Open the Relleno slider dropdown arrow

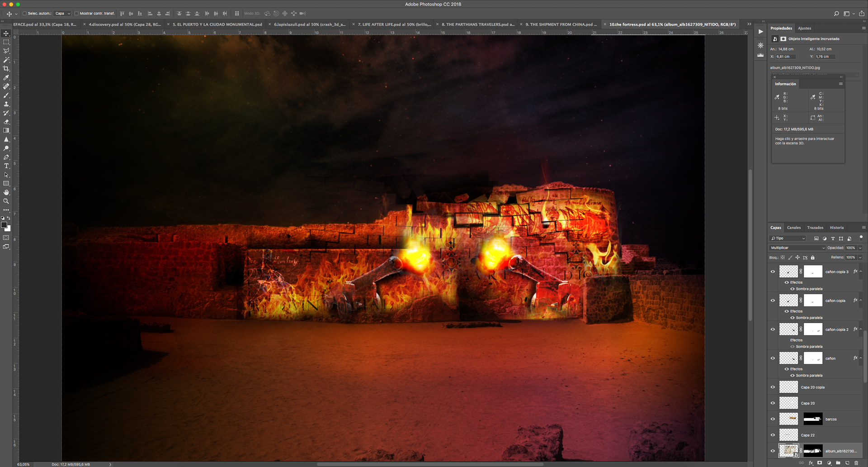click(860, 257)
